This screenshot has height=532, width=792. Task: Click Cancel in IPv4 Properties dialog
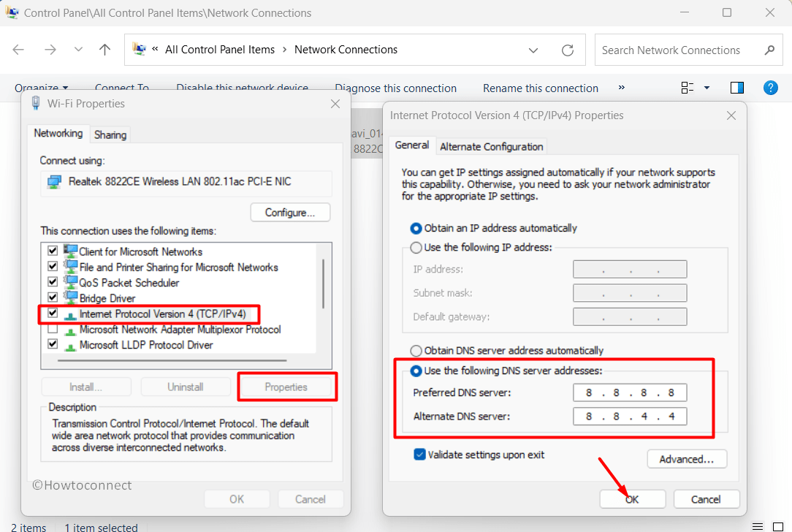(706, 499)
